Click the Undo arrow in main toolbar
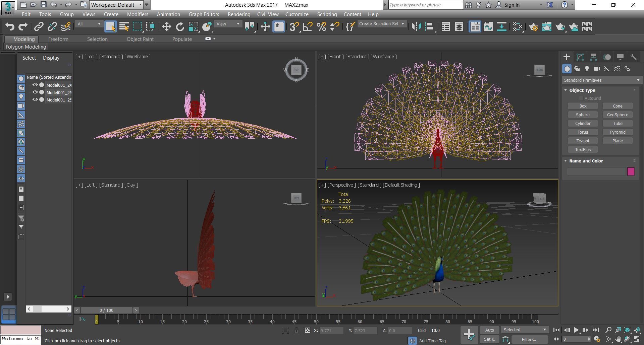 (10, 26)
